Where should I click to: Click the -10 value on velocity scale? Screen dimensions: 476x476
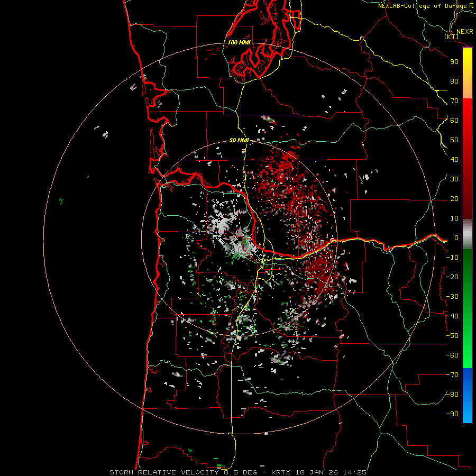point(452,258)
